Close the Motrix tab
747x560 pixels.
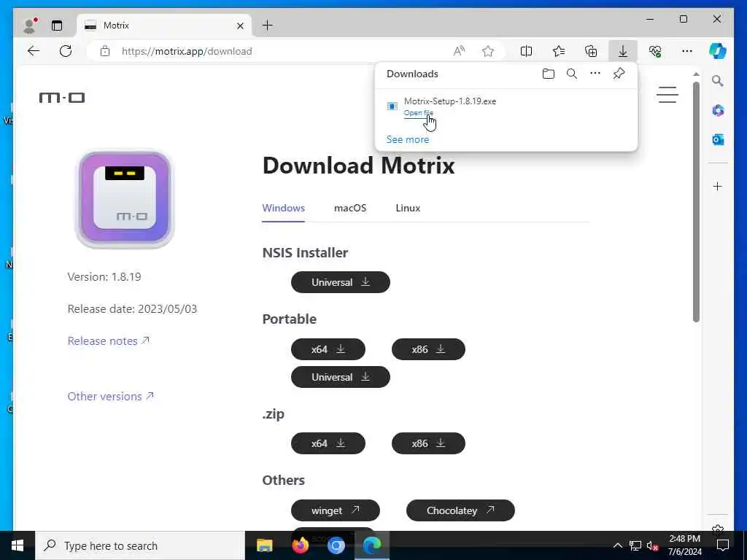(x=241, y=26)
